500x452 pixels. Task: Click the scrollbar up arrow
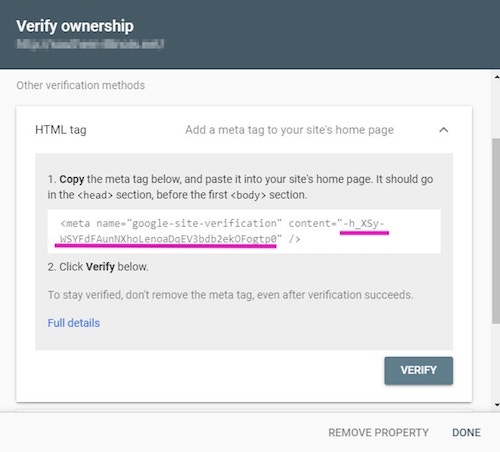(x=497, y=77)
